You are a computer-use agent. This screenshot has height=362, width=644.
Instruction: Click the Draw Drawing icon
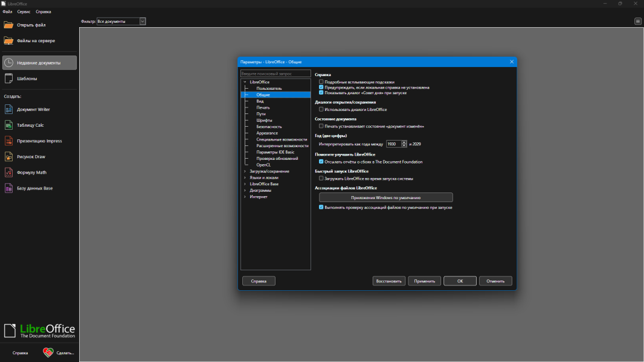(8, 156)
